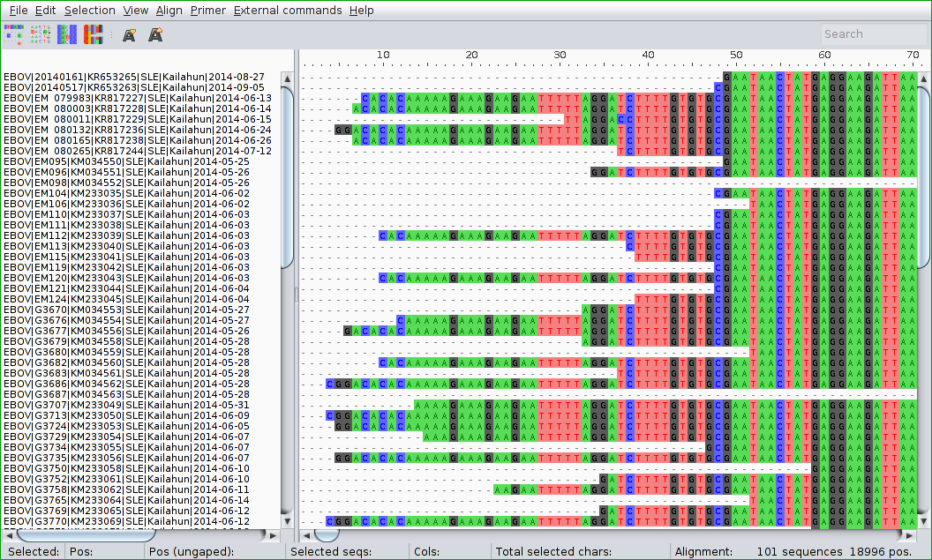The image size is (932, 560).
Task: Open the Primer menu
Action: tap(208, 11)
